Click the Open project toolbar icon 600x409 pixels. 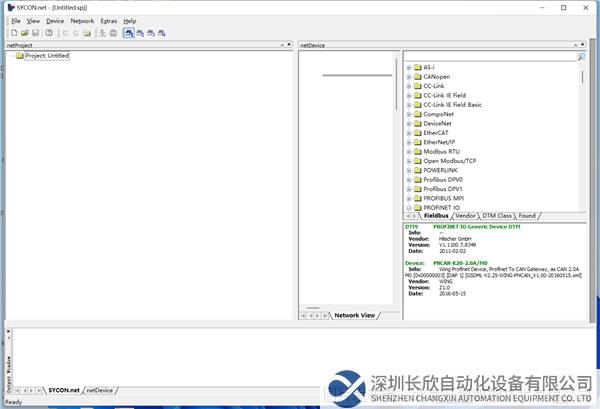coord(22,32)
